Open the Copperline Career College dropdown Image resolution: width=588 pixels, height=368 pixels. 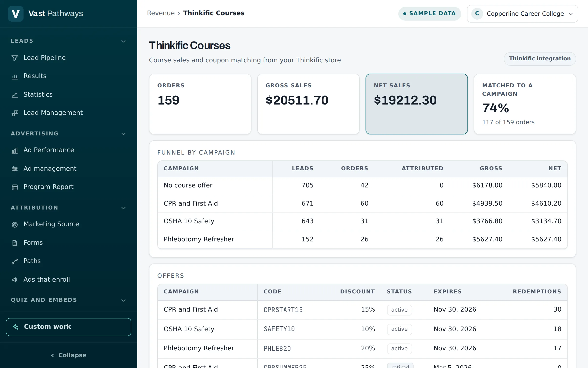pyautogui.click(x=522, y=14)
